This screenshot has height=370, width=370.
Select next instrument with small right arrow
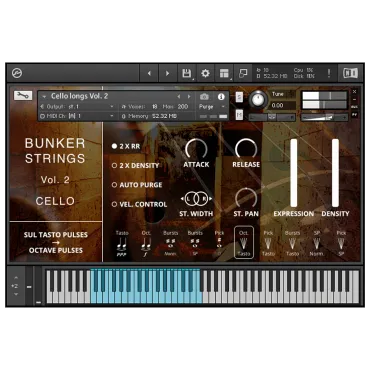click(189, 96)
